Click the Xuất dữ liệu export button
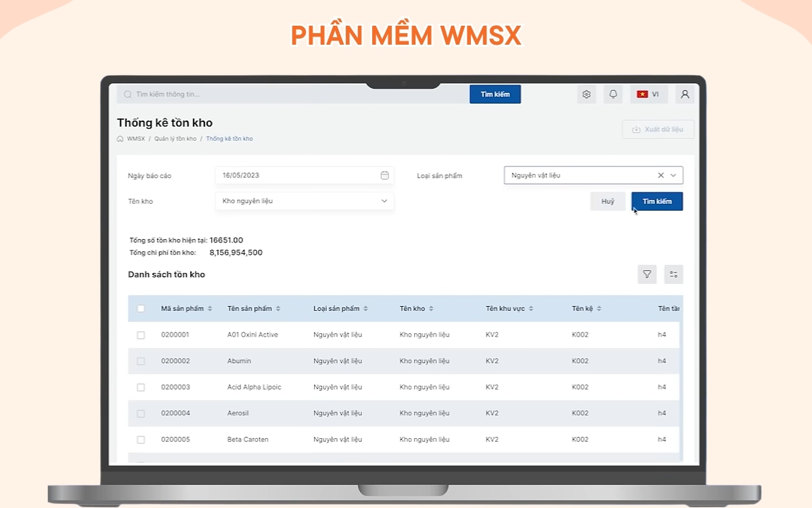812x508 pixels. (x=658, y=129)
